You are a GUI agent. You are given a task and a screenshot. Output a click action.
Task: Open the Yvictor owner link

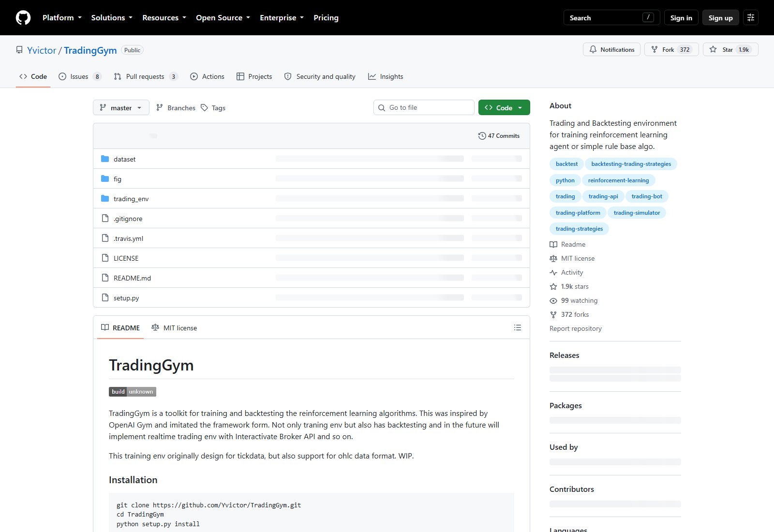click(42, 50)
